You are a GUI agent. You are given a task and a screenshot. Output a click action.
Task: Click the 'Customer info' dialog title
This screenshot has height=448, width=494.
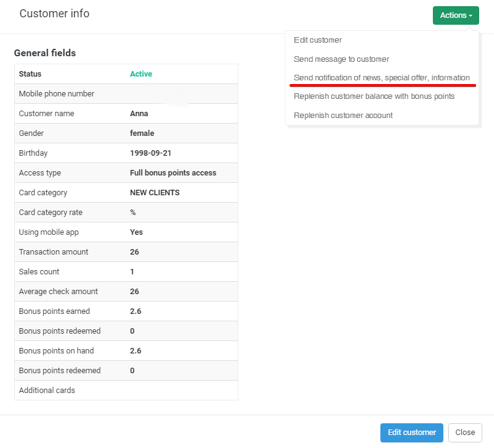[x=54, y=14]
